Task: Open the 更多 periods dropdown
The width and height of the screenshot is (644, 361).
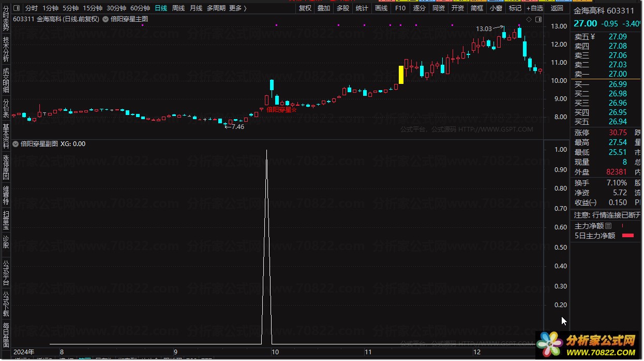Action: (x=237, y=8)
